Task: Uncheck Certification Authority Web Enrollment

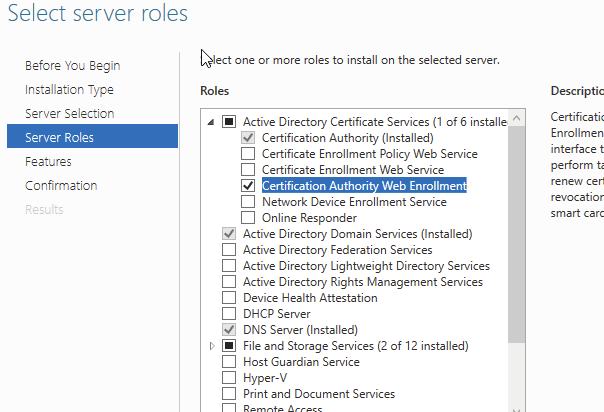Action: coord(248,186)
